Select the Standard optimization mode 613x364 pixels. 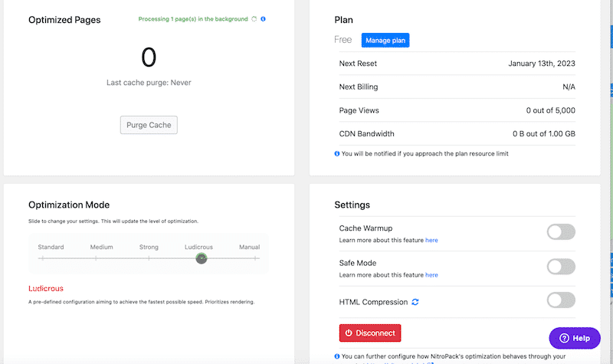point(51,247)
